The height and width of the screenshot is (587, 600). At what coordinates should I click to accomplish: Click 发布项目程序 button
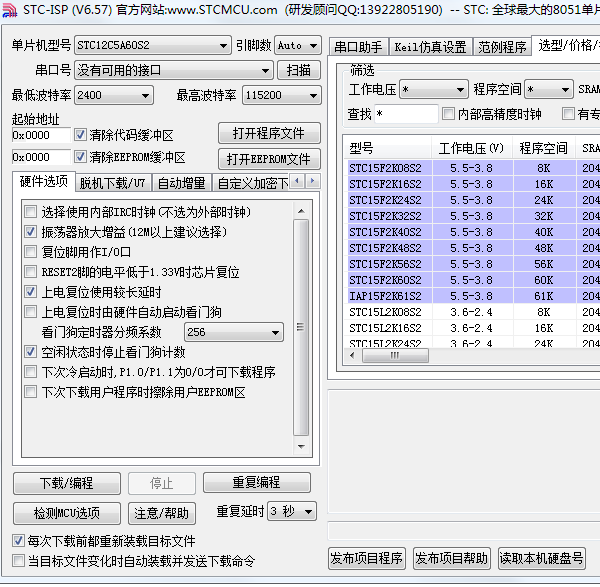point(367,558)
